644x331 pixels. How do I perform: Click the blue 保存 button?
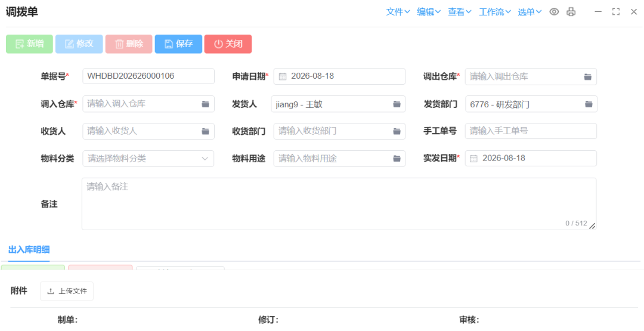[178, 44]
